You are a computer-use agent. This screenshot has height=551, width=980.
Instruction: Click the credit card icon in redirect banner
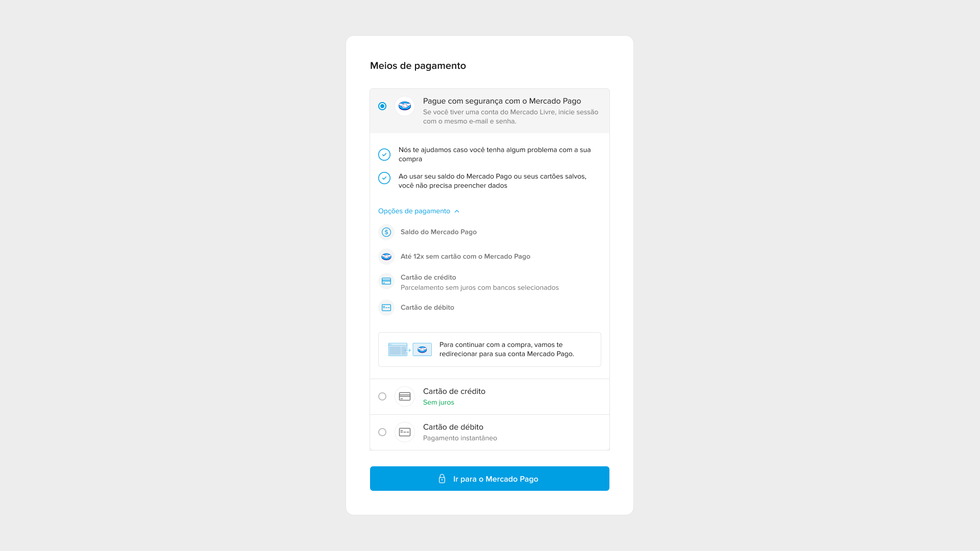tap(398, 349)
